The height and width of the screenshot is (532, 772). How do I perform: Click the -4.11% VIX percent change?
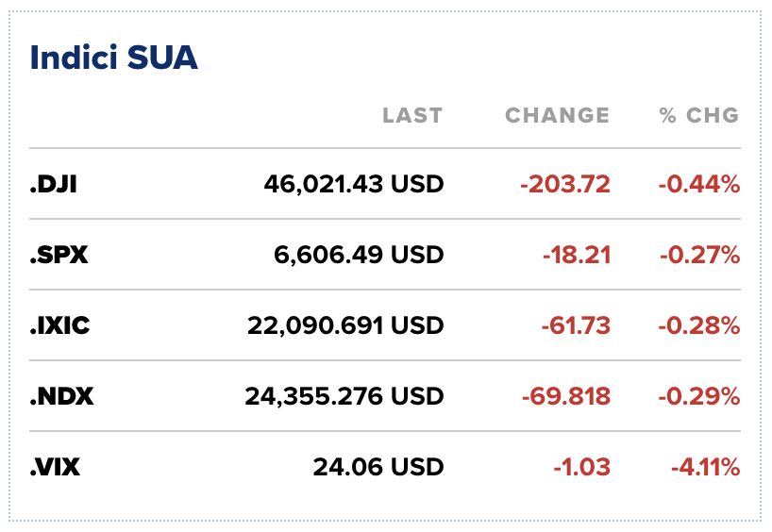click(x=704, y=467)
